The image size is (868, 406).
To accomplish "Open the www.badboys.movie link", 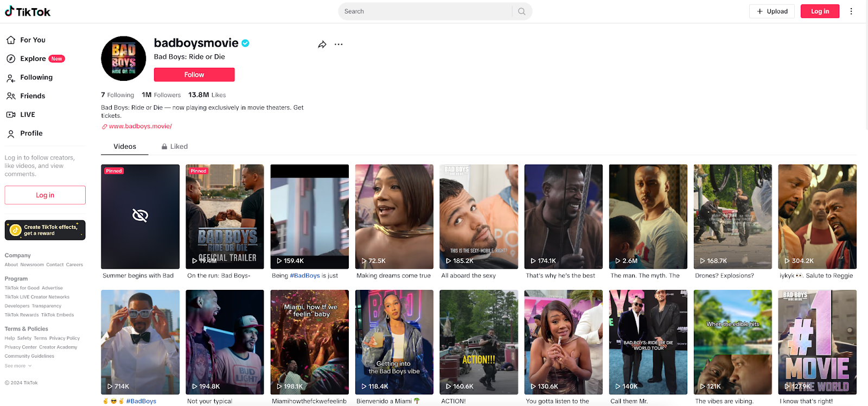I will (x=140, y=126).
